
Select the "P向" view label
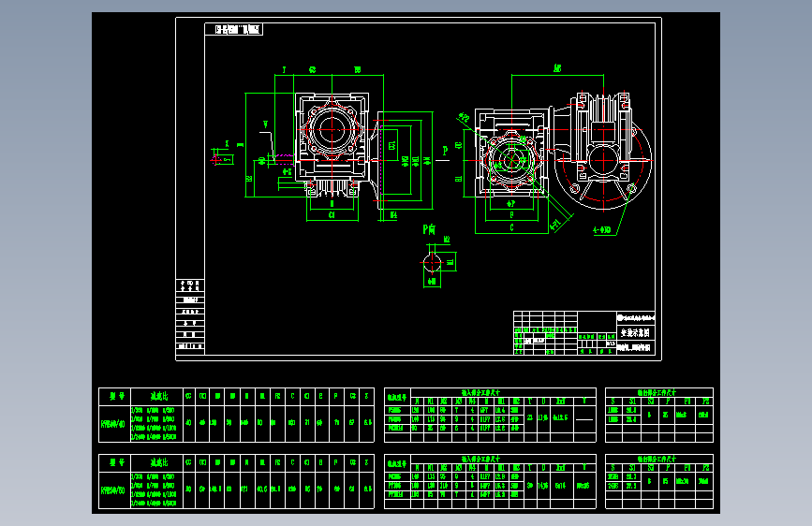[429, 228]
